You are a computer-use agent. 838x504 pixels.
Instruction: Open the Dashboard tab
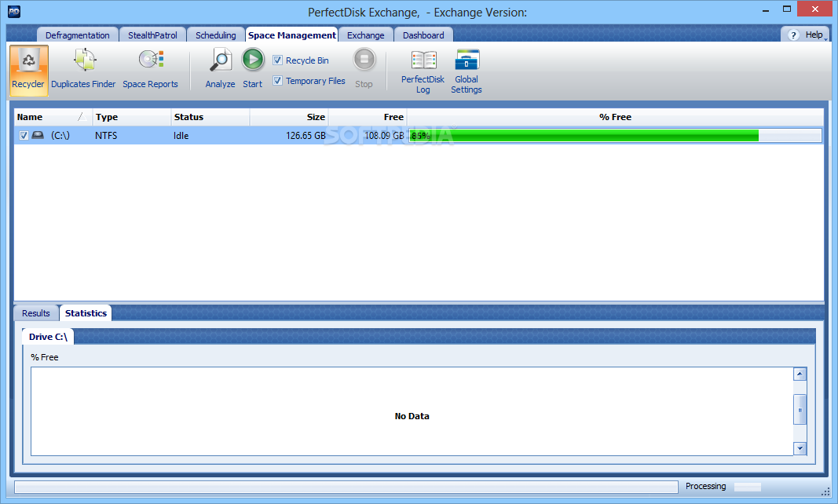click(x=423, y=35)
